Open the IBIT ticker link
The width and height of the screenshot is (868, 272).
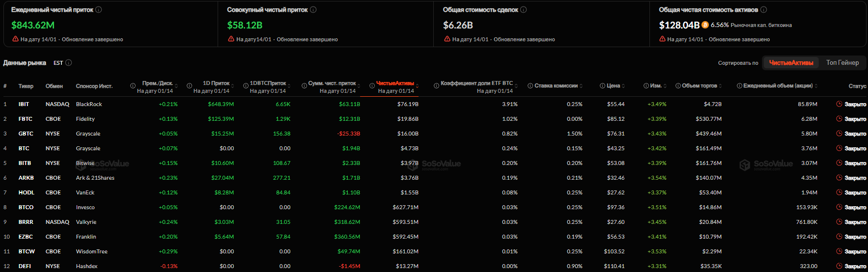coord(24,104)
